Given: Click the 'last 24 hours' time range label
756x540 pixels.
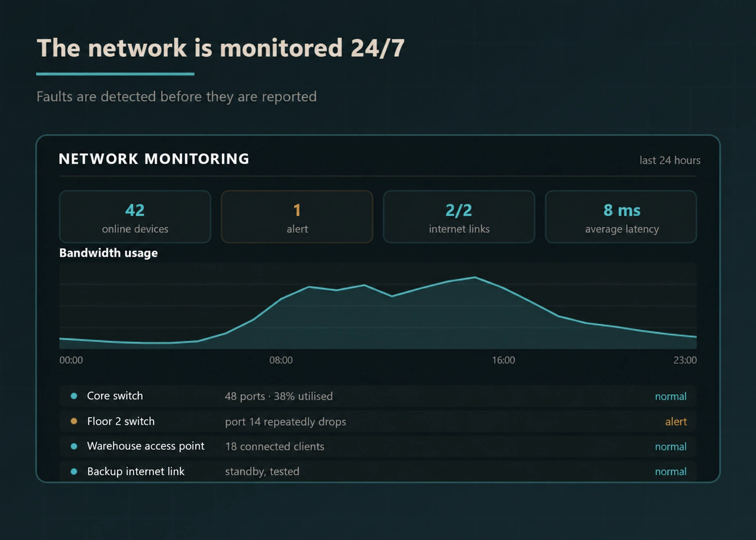Looking at the screenshot, I should [x=670, y=160].
